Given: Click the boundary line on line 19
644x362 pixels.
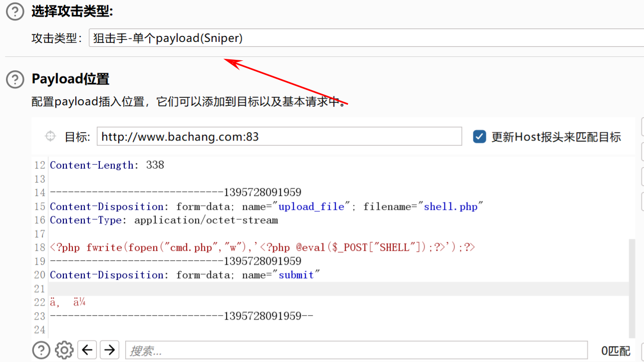Looking at the screenshot, I should 176,261.
